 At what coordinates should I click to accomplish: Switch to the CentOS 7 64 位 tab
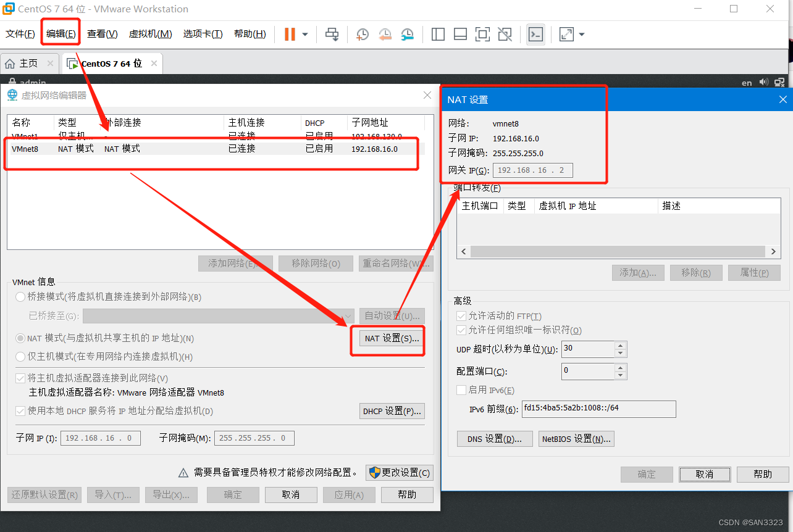(111, 63)
